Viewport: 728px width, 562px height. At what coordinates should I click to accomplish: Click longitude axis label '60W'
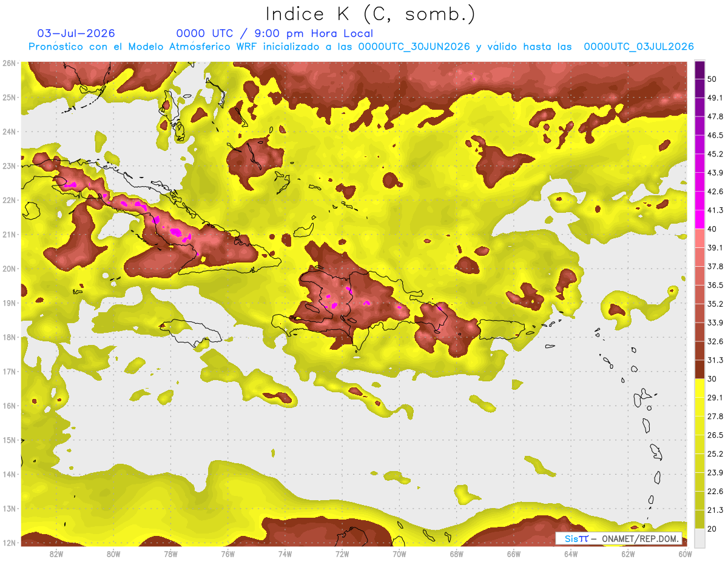(x=685, y=554)
